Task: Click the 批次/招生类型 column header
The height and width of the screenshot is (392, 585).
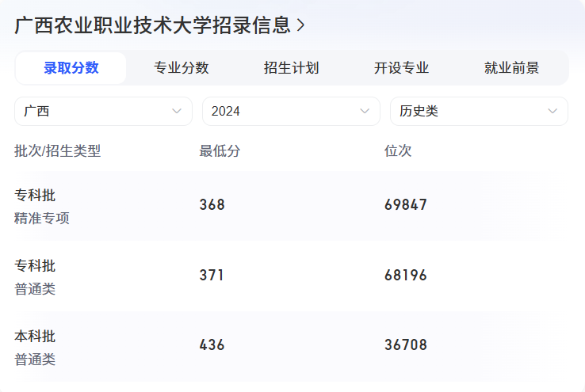Action: pyautogui.click(x=57, y=151)
